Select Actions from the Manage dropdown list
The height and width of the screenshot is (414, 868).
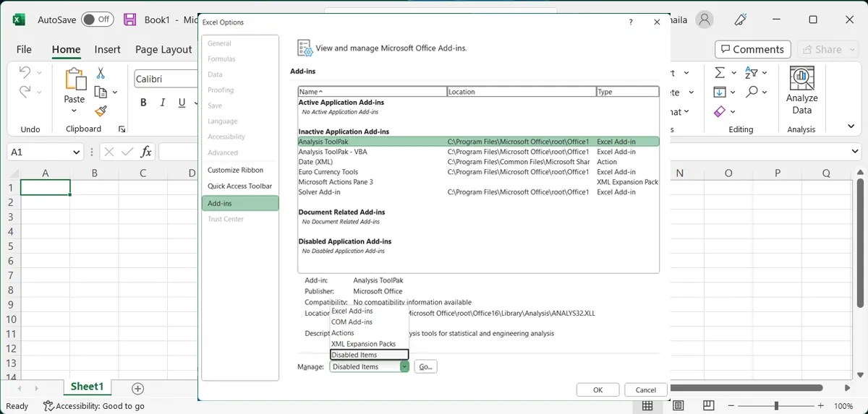[369, 333]
